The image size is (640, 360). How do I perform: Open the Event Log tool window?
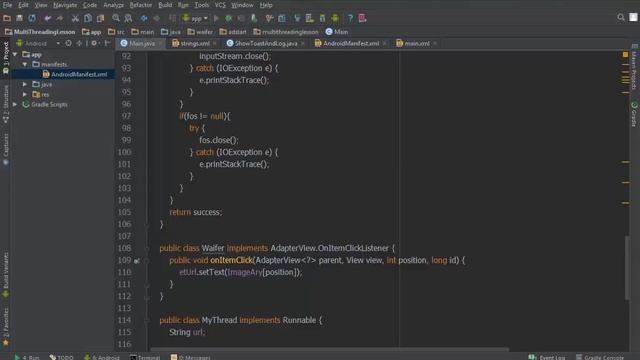pyautogui.click(x=547, y=357)
